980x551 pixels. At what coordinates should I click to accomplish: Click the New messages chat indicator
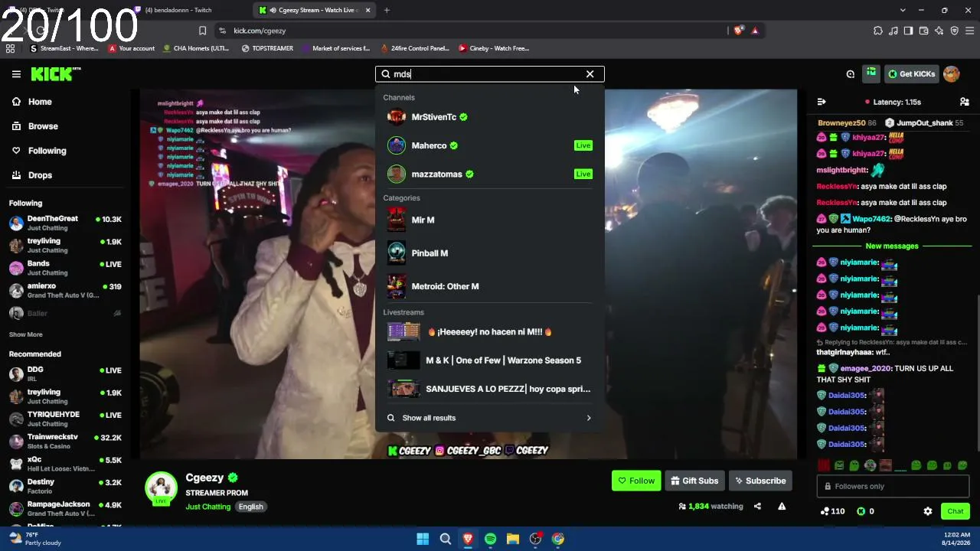pos(892,246)
